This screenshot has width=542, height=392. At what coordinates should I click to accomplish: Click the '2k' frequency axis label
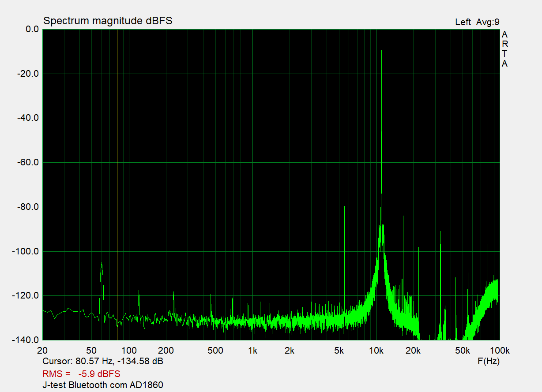289,351
